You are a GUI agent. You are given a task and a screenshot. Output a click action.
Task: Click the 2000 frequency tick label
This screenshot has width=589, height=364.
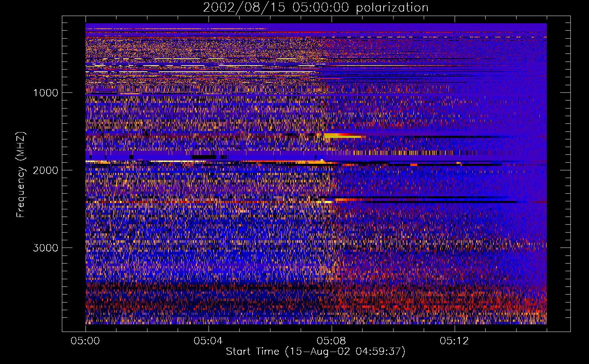pos(46,170)
